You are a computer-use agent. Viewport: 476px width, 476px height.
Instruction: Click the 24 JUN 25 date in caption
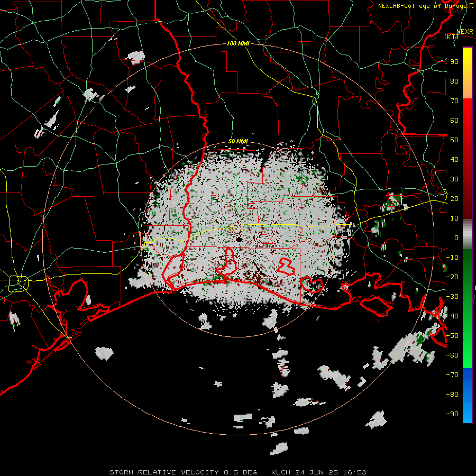tap(317, 472)
